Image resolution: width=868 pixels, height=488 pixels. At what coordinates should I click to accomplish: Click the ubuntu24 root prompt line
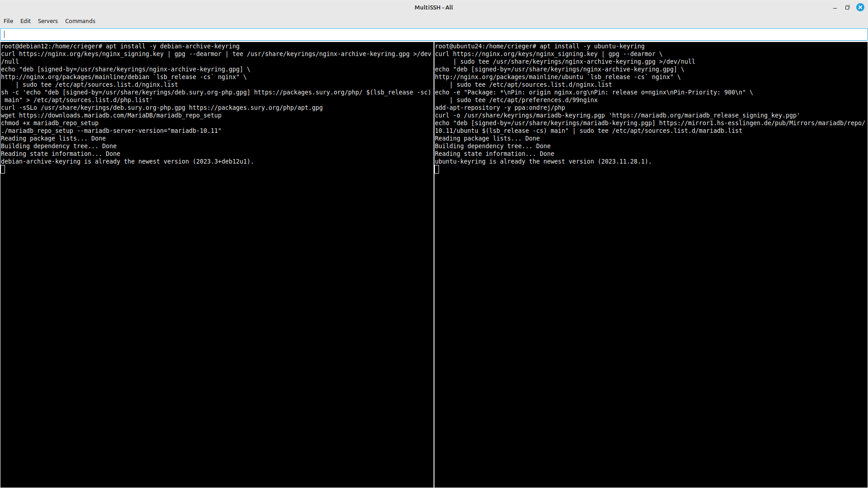coord(540,46)
